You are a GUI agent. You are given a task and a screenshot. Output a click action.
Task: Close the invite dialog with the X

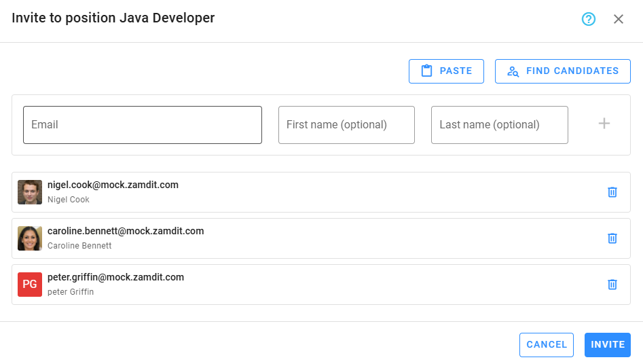point(619,19)
